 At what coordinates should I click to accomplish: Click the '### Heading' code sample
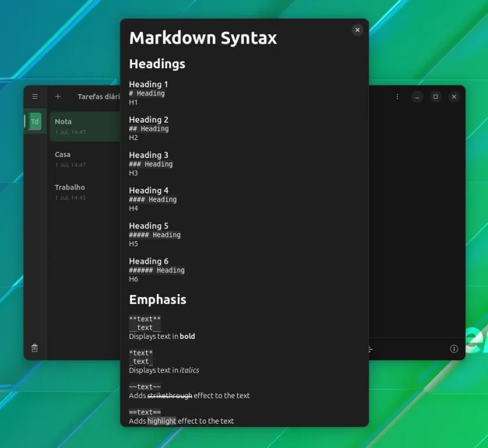coord(151,164)
